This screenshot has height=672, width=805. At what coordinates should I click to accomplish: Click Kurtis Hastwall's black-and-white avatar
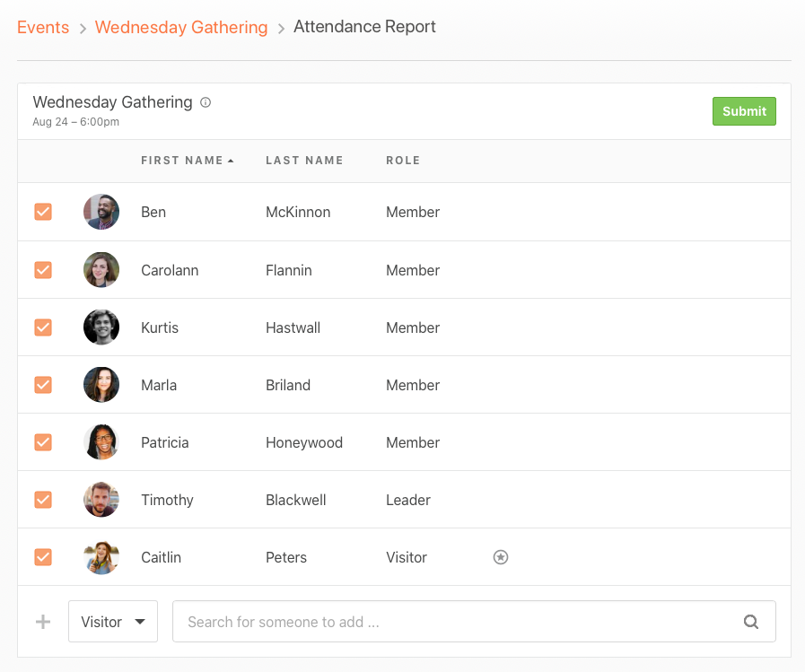(x=101, y=327)
